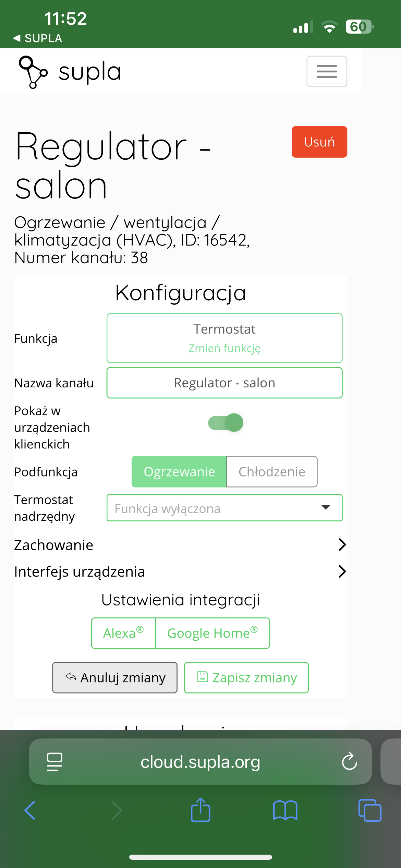Screen dimensions: 401x868
Task: Open the hamburger navigation menu
Action: coord(327,71)
